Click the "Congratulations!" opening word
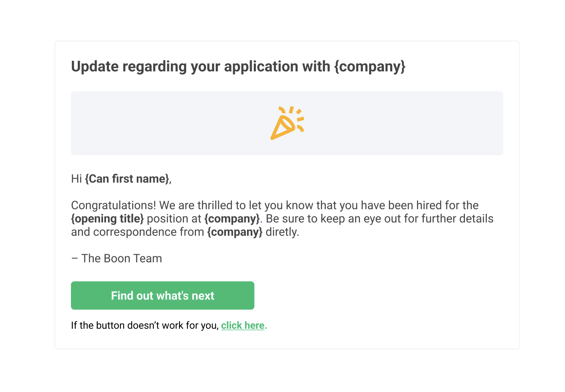Screen dimensions: 565x392 point(114,205)
